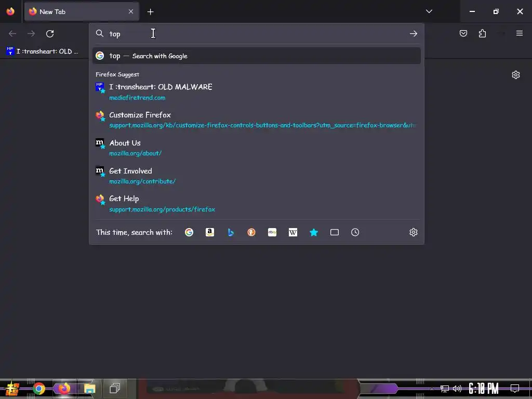Switch to Firefox in the taskbar
This screenshot has width=532, height=399.
(64, 389)
